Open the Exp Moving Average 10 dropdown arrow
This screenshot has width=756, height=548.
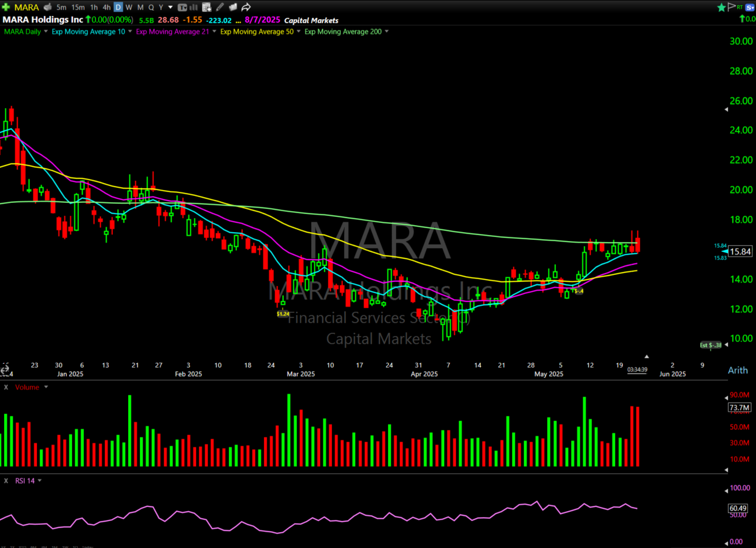tap(130, 32)
